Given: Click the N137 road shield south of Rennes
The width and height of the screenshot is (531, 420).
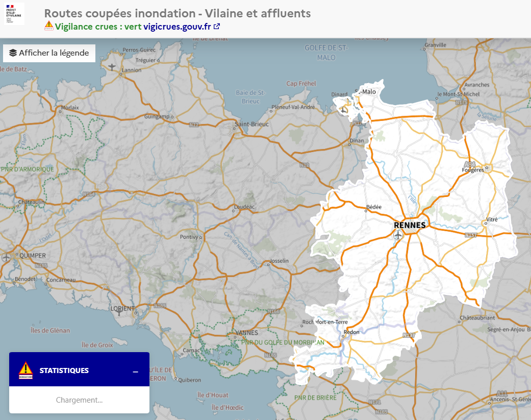Looking at the screenshot, I should tap(409, 335).
